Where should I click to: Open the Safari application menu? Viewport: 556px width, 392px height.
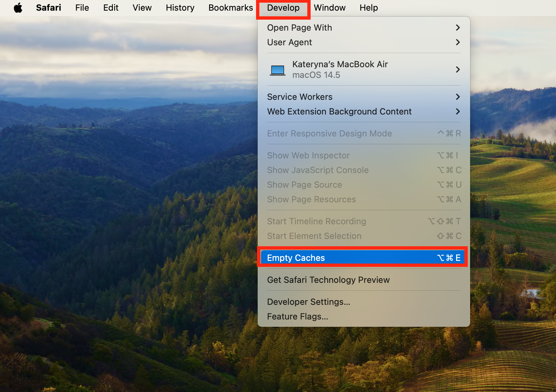[x=49, y=8]
